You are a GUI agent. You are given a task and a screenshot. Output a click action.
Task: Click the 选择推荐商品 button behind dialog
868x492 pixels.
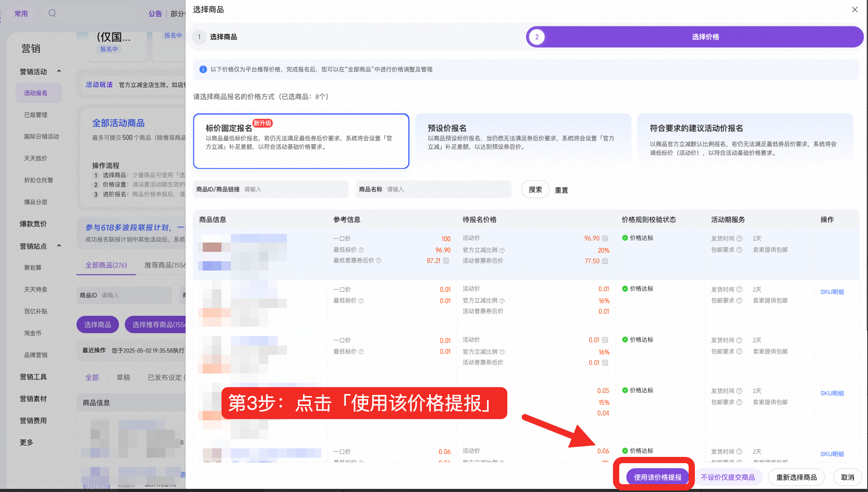(x=155, y=325)
